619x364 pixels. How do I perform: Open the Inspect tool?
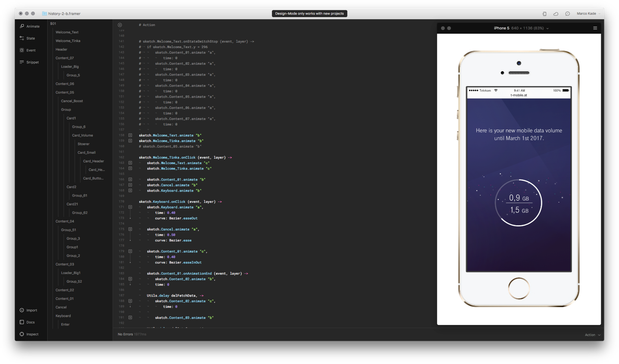[29, 334]
